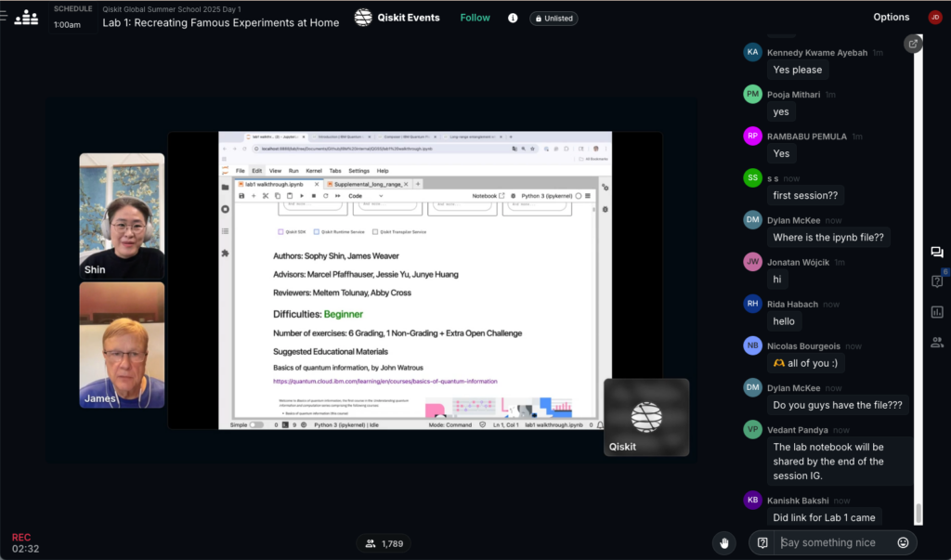Open the running kernels sidebar icon
Viewport: 951px width, 560px height.
coord(225,209)
